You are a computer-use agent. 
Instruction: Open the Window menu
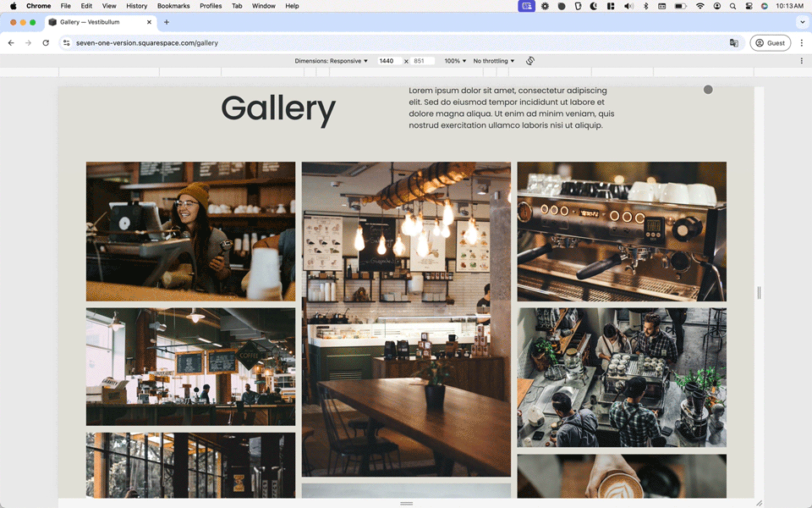point(264,6)
